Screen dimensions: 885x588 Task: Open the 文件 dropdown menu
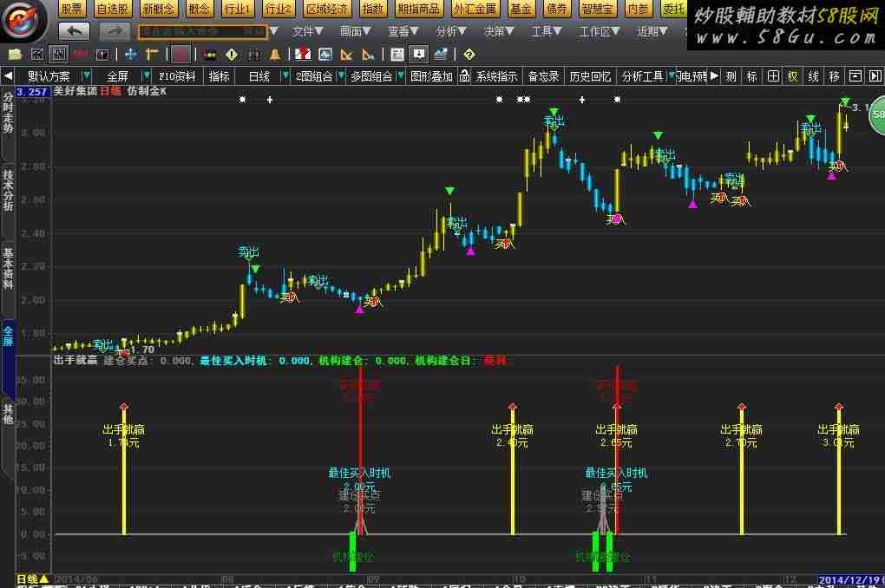point(307,31)
